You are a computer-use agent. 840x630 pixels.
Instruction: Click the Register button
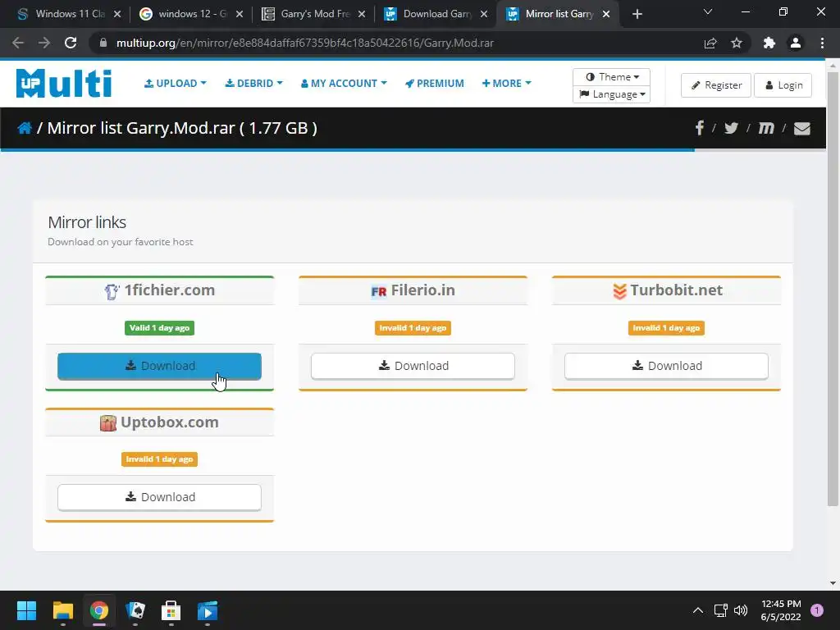[x=716, y=85]
